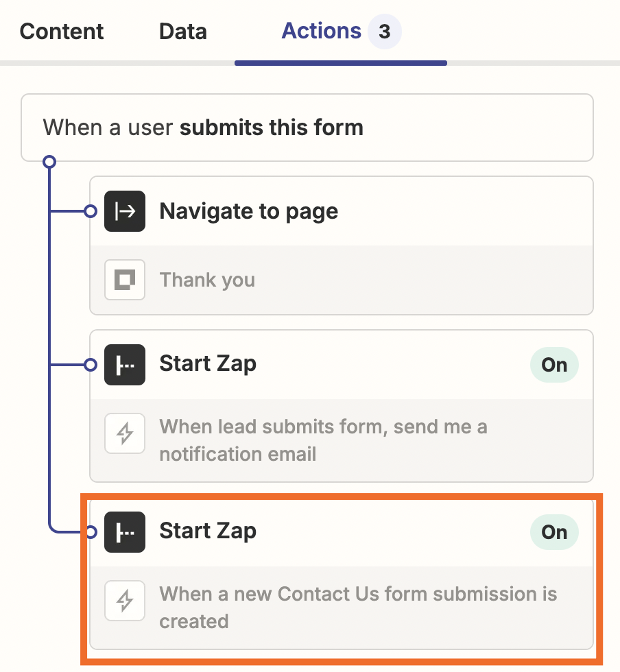This screenshot has width=620, height=672.
Task: Click the page icon beside Thank you
Action: point(125,280)
